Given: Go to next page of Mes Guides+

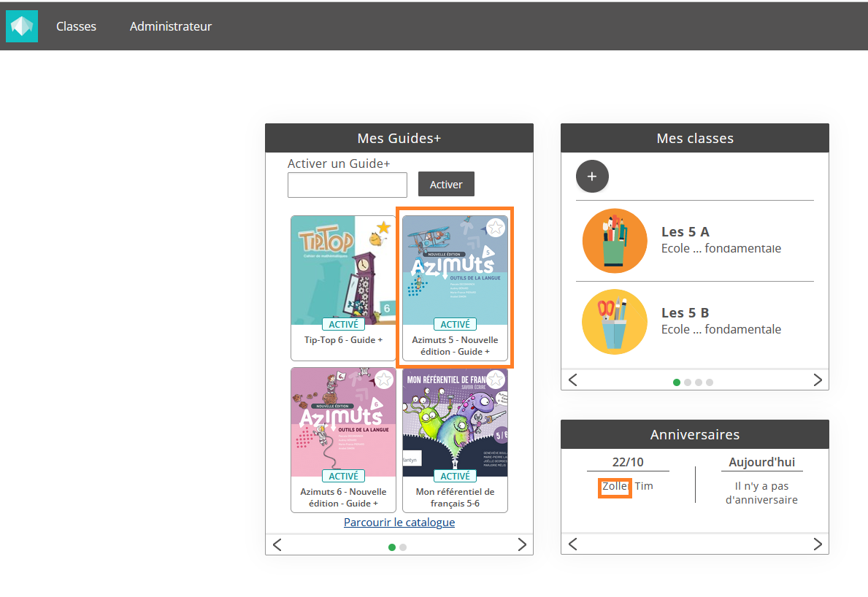Looking at the screenshot, I should click(x=522, y=545).
